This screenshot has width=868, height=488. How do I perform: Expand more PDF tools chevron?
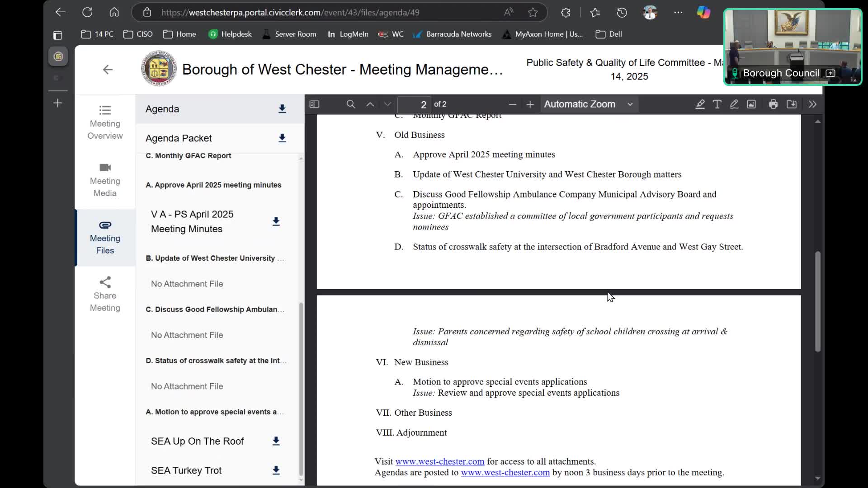[812, 104]
